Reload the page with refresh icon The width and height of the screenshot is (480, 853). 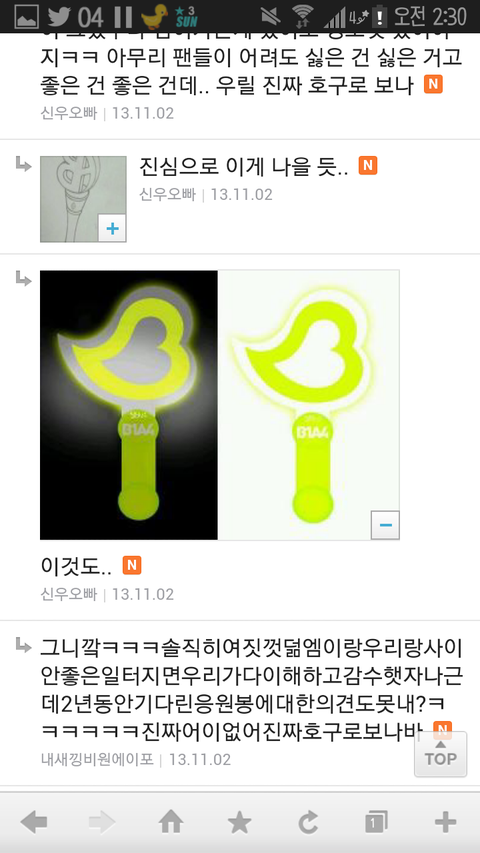(x=308, y=822)
